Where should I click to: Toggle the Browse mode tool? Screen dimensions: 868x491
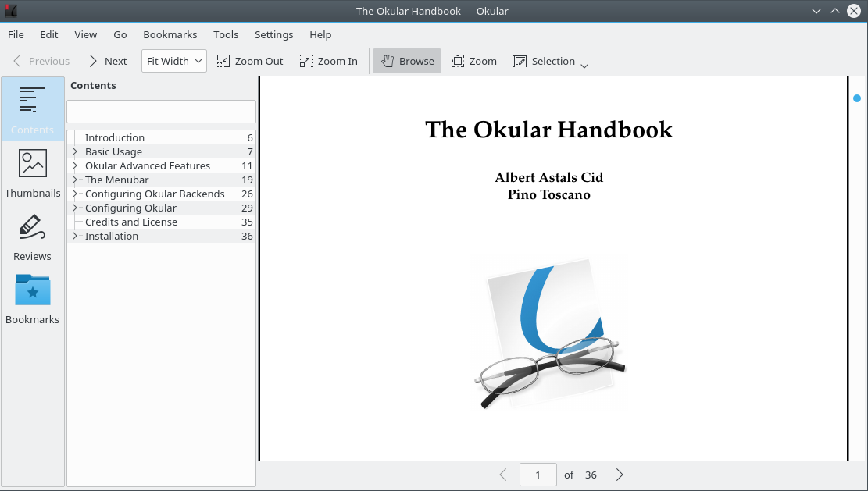[x=407, y=61]
